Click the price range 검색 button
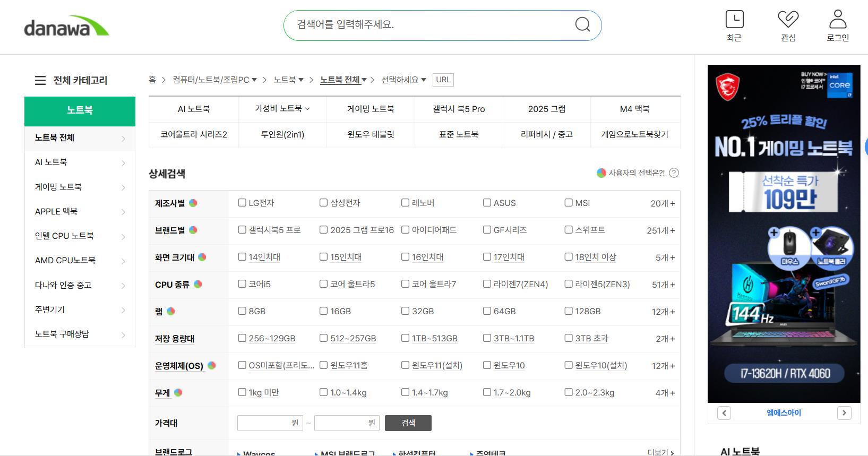 [x=408, y=423]
